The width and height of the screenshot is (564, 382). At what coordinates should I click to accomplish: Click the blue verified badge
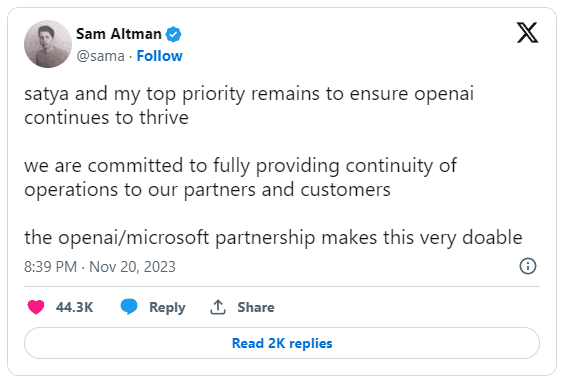(x=173, y=35)
